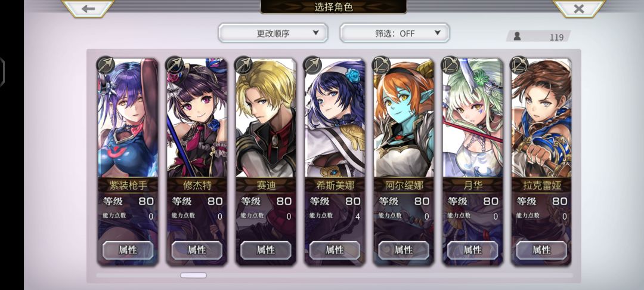Click the arrow on 更改顺序 dropdown
Viewport: 644px width, 290px height.
point(315,33)
